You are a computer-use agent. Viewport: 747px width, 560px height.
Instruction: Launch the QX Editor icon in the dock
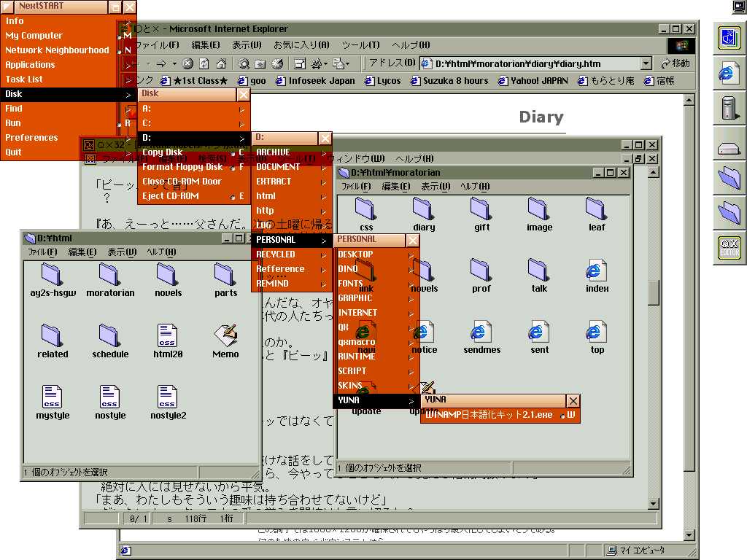tap(729, 248)
